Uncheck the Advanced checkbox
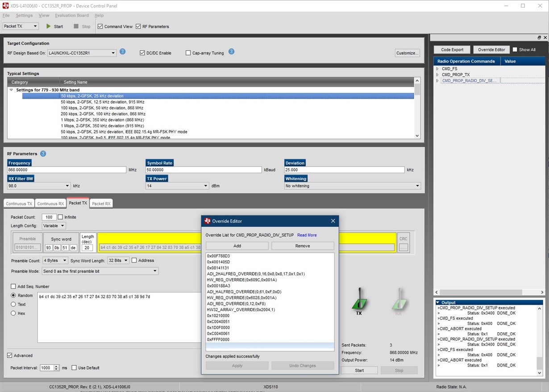Screen dimensions: 549x392 10,355
